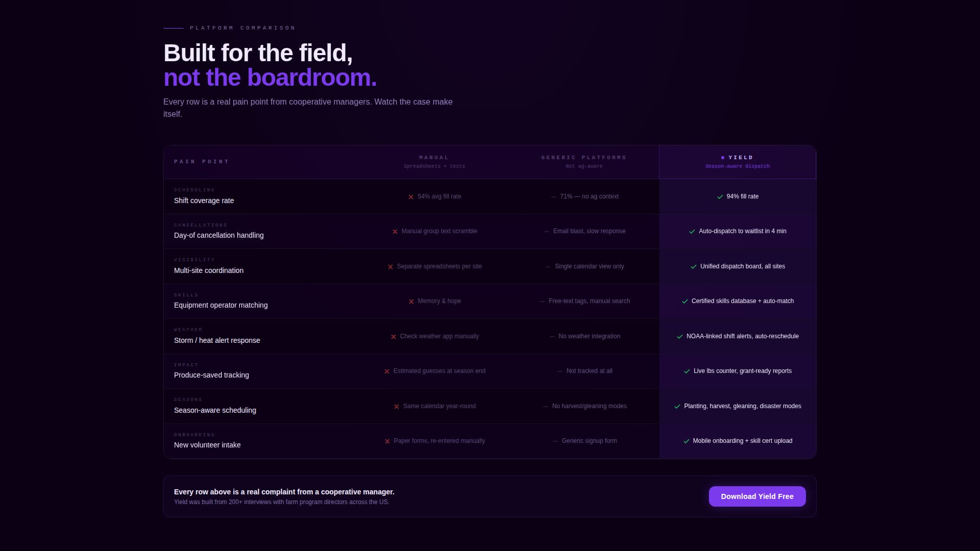The width and height of the screenshot is (980, 551).
Task: Click the Season-aware dispatch subtitle
Action: [738, 166]
